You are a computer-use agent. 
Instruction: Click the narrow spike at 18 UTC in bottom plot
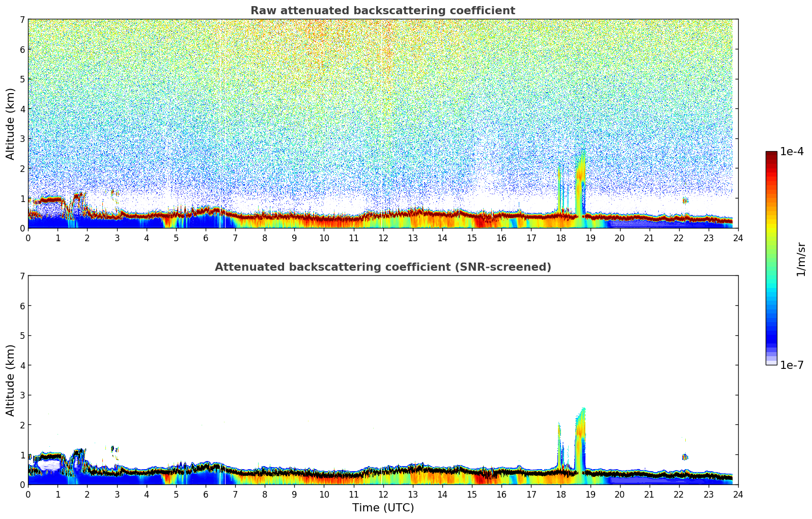[559, 445]
